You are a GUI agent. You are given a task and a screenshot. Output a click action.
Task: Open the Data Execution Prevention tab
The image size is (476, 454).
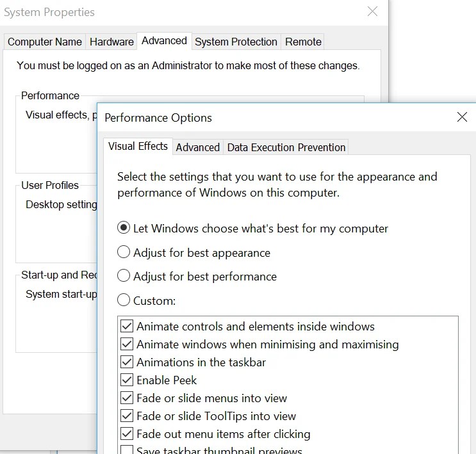click(286, 147)
